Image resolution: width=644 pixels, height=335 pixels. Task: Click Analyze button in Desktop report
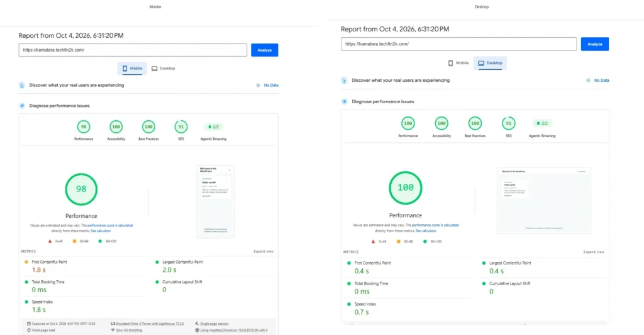[595, 44]
